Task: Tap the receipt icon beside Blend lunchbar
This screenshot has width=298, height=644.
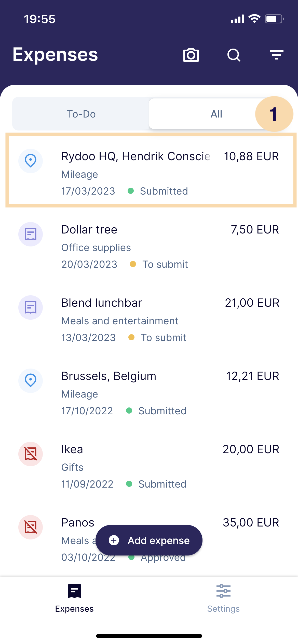Action: pyautogui.click(x=31, y=308)
